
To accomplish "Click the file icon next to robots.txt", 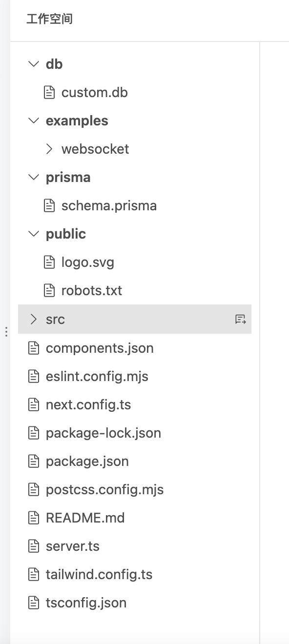I will coord(49,290).
